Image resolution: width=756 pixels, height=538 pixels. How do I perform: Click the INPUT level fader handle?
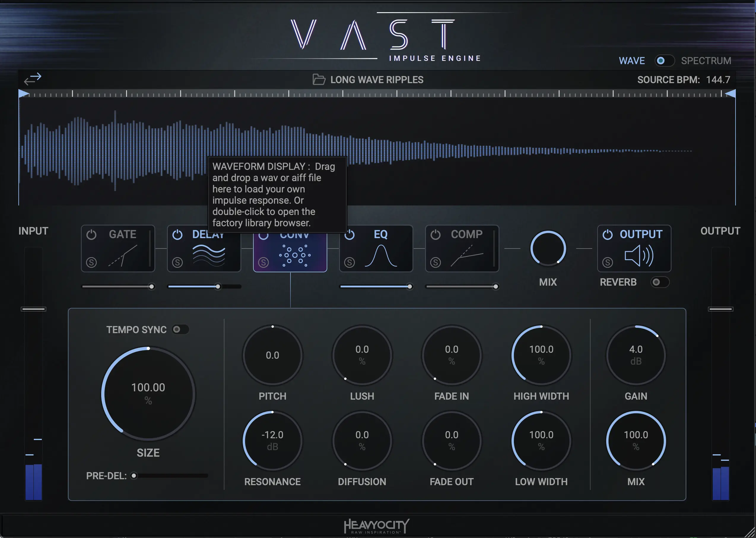(x=34, y=309)
